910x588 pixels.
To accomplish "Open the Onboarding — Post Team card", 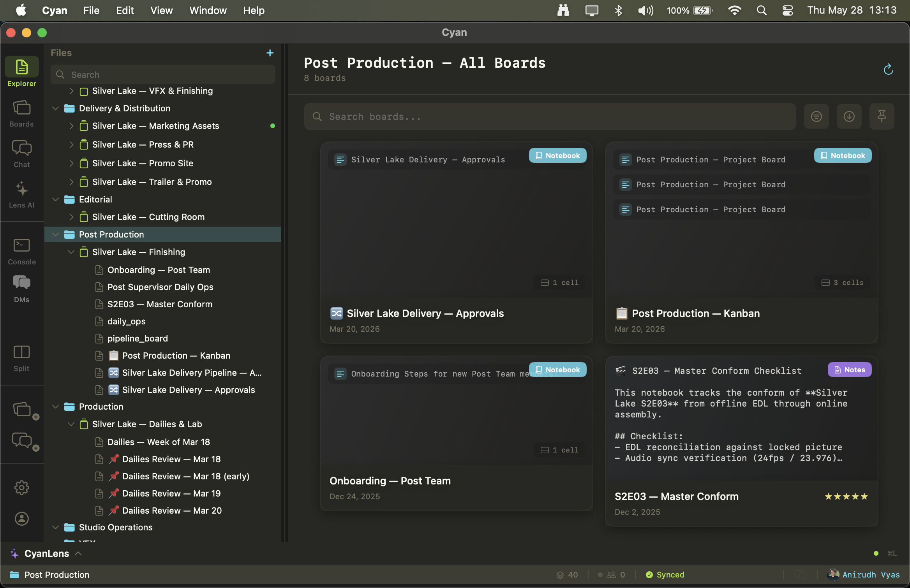I will click(456, 433).
